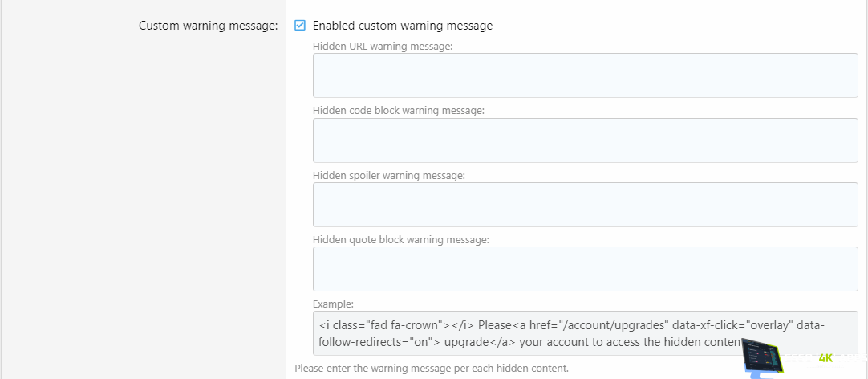Click the "Hidden quote block warning message:" caption

[x=400, y=238]
